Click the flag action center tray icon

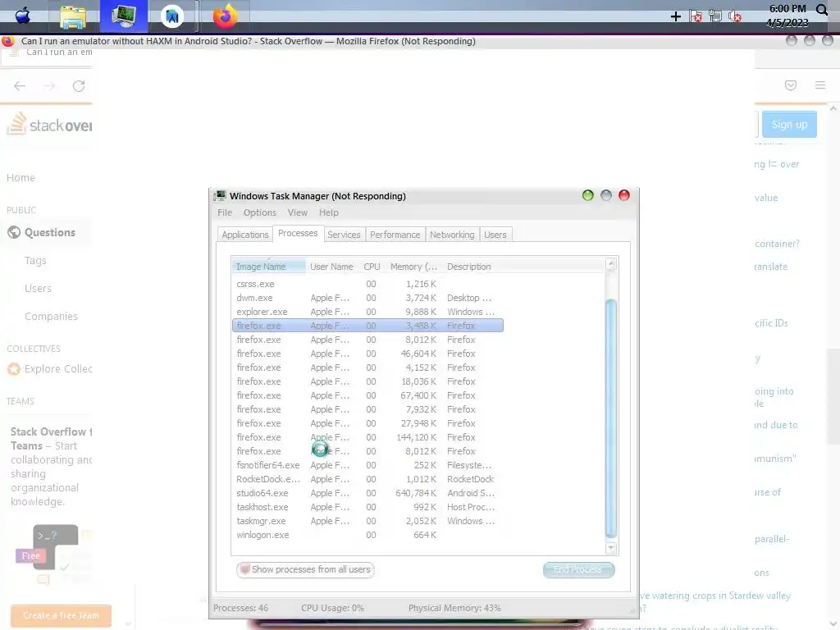pyautogui.click(x=696, y=16)
